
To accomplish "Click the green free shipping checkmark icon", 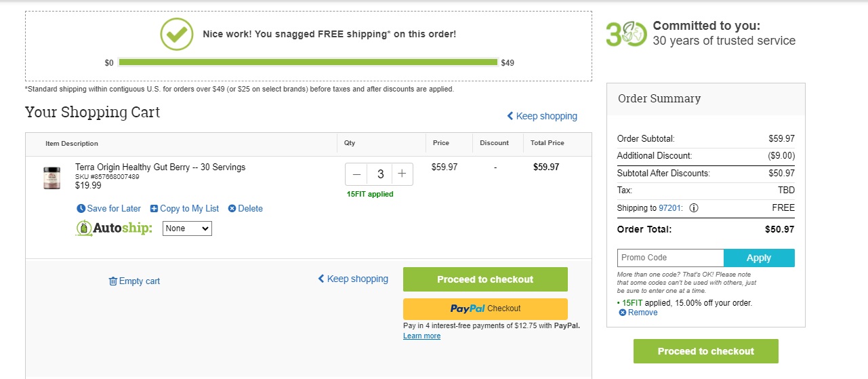I will [x=176, y=33].
